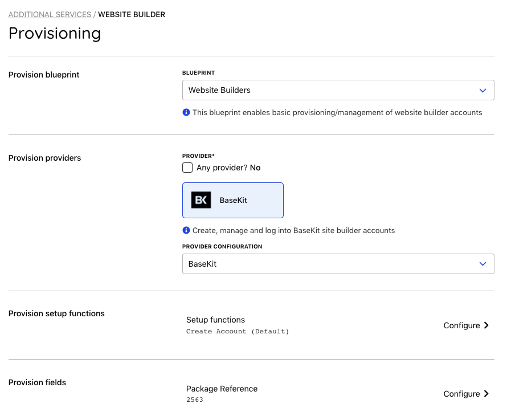Screen dimensions: 507x420
Task: Click the BaseKit BK logo icon
Action: (201, 200)
